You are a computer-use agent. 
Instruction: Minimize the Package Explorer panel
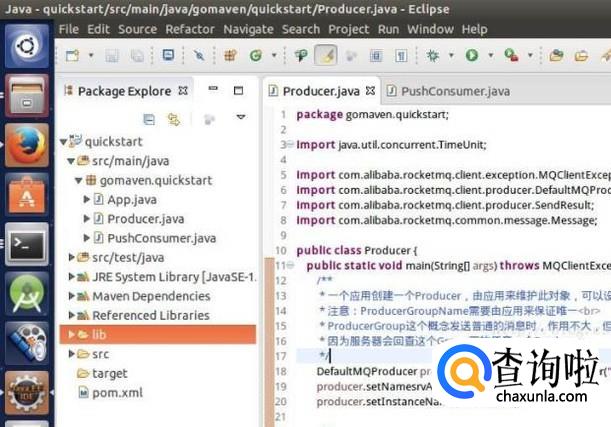213,89
